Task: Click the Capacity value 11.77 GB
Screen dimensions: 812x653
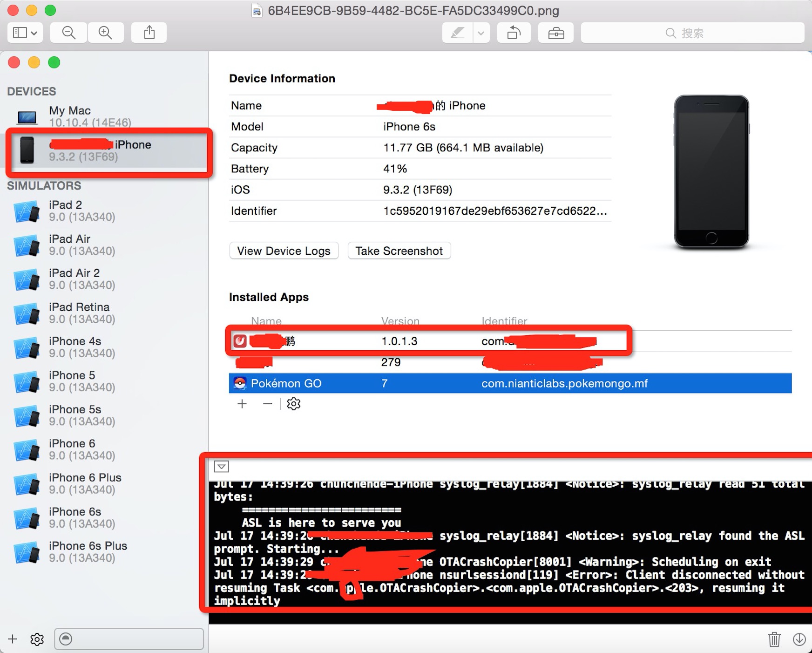Action: click(463, 148)
